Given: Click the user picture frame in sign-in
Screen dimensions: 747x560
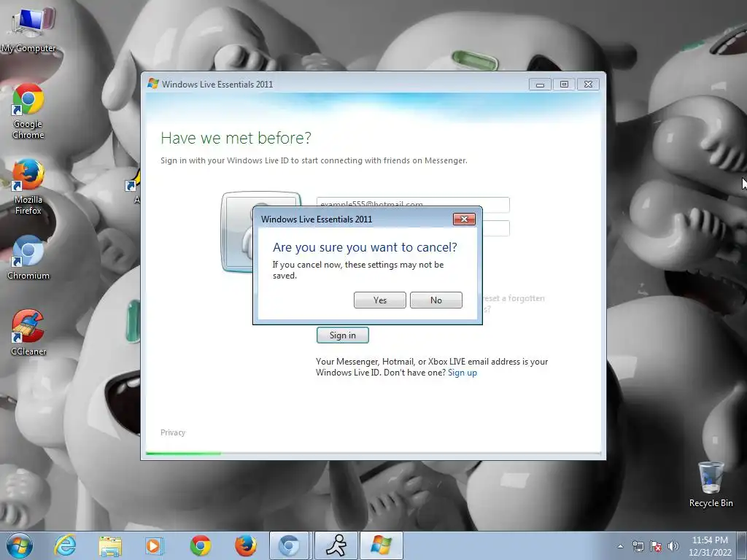Looking at the screenshot, I should coord(237,231).
